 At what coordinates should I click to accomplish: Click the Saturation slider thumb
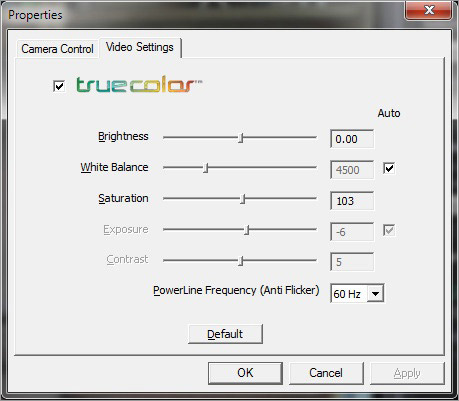[243, 199]
